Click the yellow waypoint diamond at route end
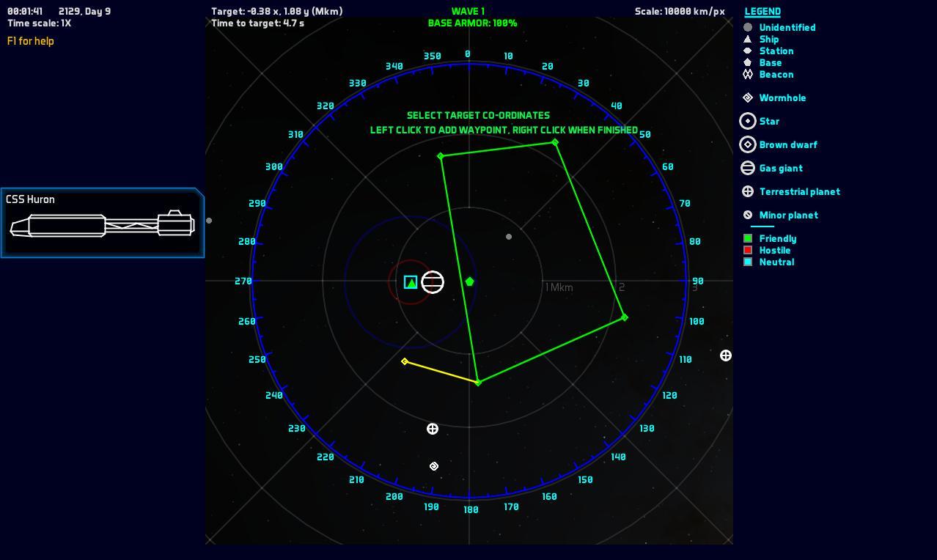Viewport: 937px width, 560px height. tap(405, 361)
